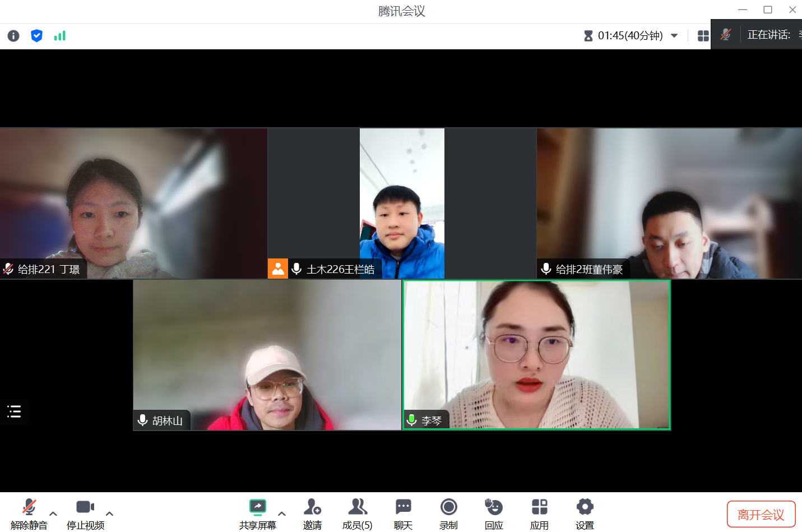802x532 pixels.
Task: Click the hourglass timer icon
Action: (x=588, y=36)
